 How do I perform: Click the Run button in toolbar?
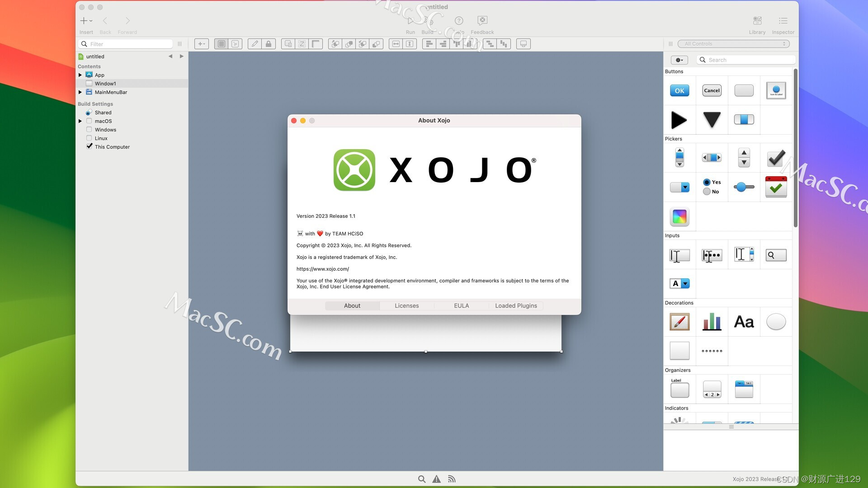(410, 25)
